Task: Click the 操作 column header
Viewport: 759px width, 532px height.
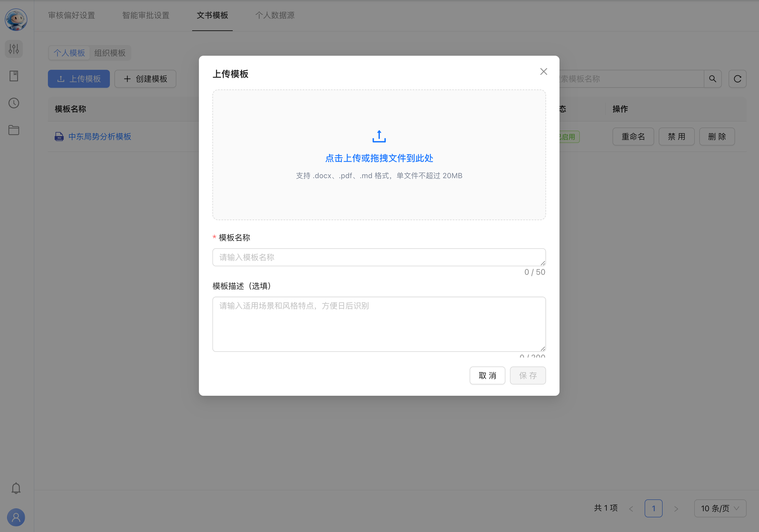Action: coord(620,109)
